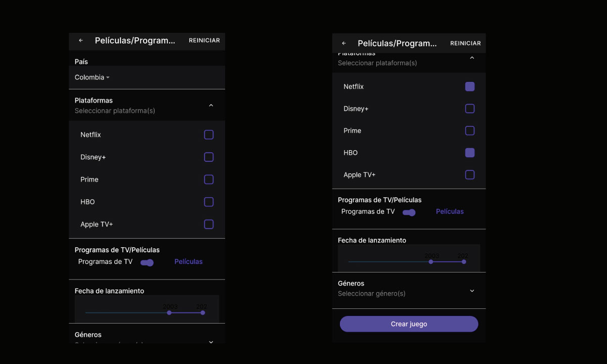The width and height of the screenshot is (607, 364).
Task: Check Prime checkbox on the right screen
Action: (x=470, y=130)
